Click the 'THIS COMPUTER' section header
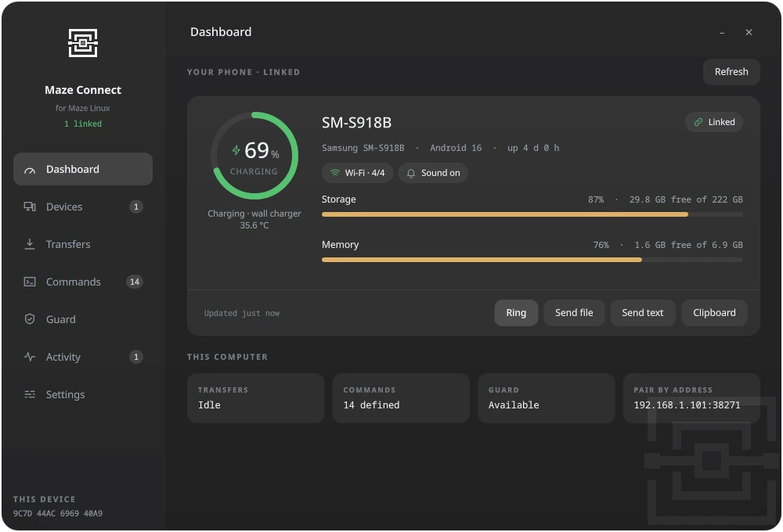 227,358
